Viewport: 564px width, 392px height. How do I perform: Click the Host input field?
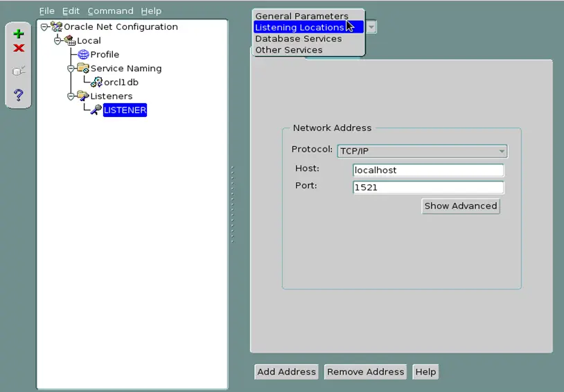click(428, 170)
